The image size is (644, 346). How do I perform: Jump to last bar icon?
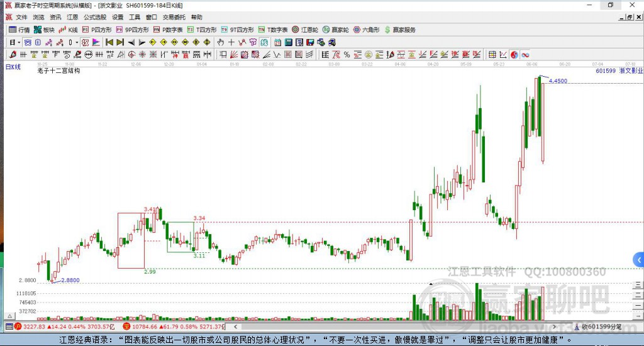120,42
